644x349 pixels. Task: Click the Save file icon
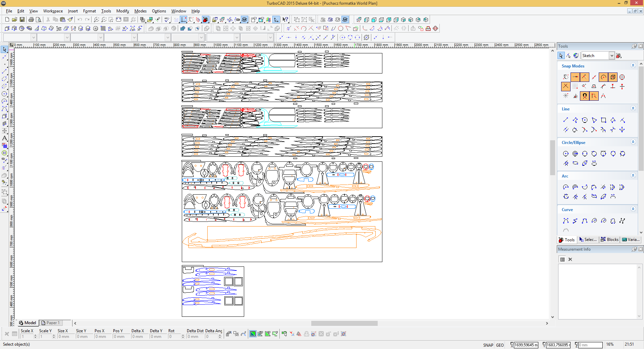[x=22, y=20]
